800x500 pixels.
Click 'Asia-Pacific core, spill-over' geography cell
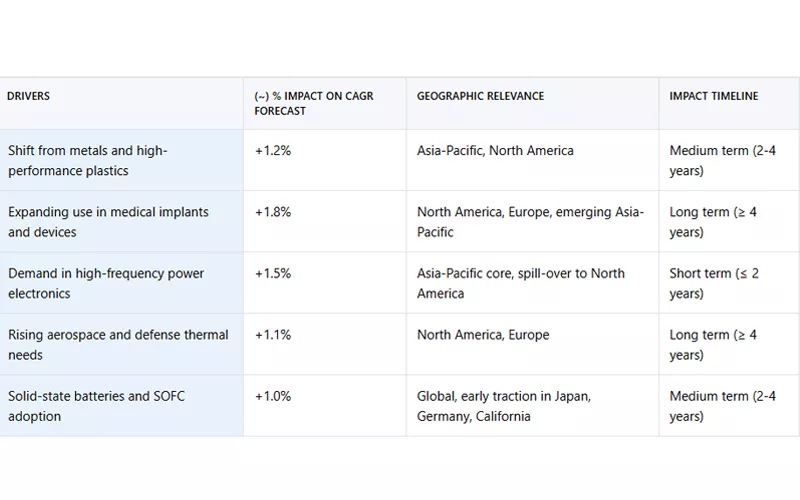pyautogui.click(x=520, y=283)
